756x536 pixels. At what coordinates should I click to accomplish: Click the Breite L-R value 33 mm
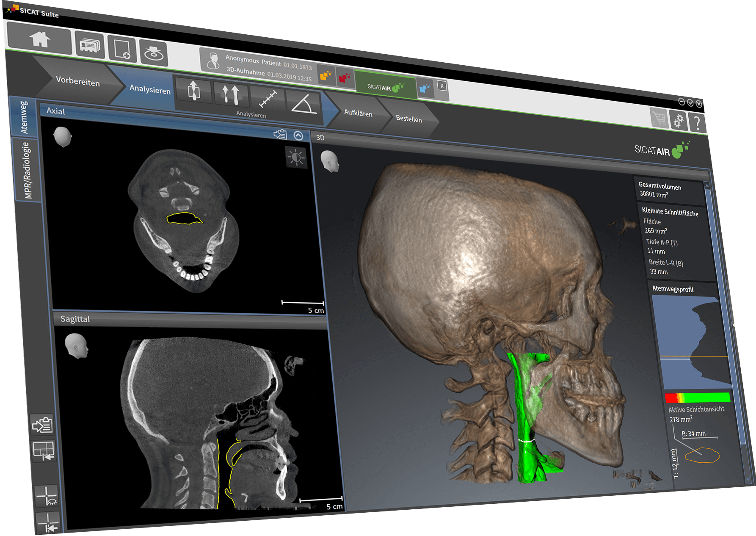click(x=659, y=271)
